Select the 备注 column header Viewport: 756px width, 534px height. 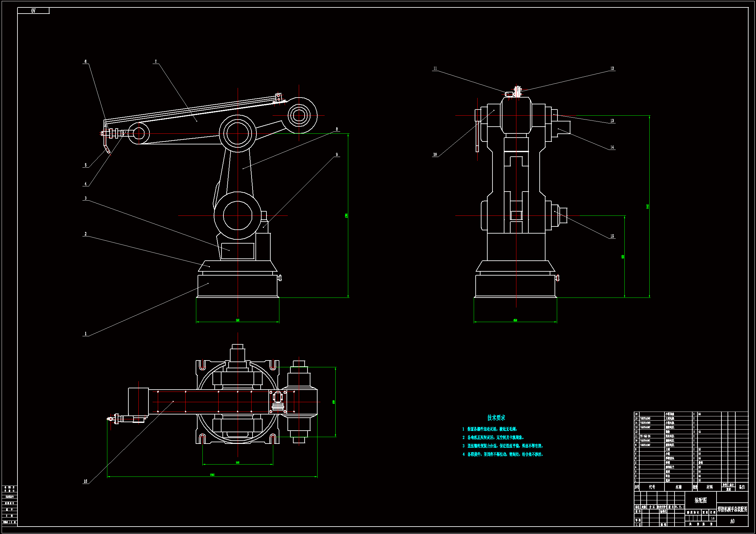click(x=742, y=487)
